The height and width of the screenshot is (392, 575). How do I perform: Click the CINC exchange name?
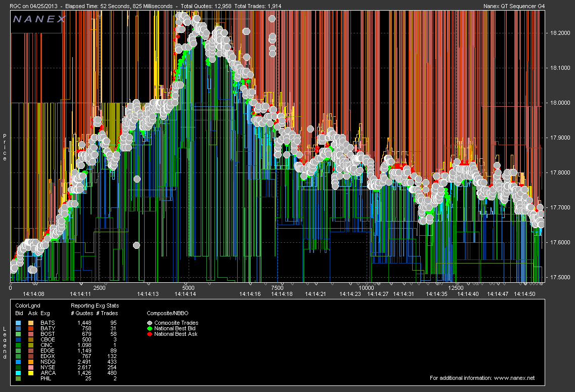tap(47, 345)
